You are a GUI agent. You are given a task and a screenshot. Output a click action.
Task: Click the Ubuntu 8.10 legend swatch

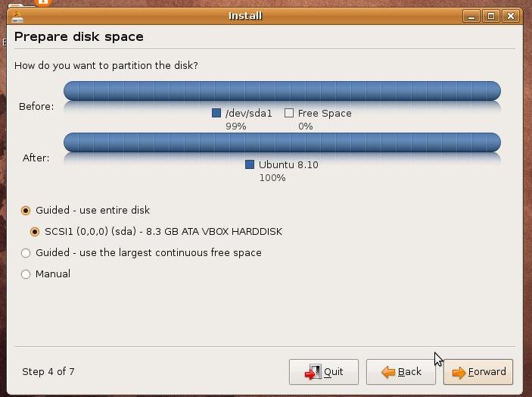pos(250,164)
